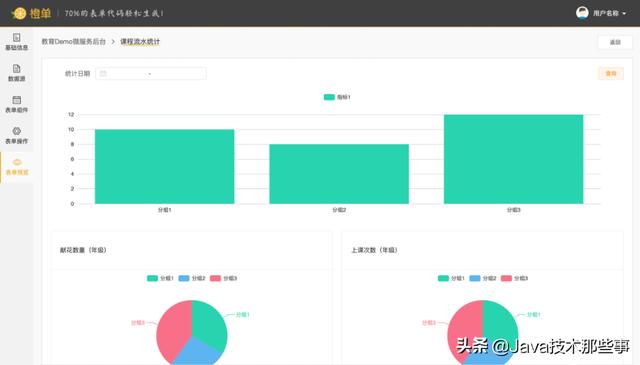Toggle the 指标1 bar chart legend
640x365 pixels.
point(337,97)
